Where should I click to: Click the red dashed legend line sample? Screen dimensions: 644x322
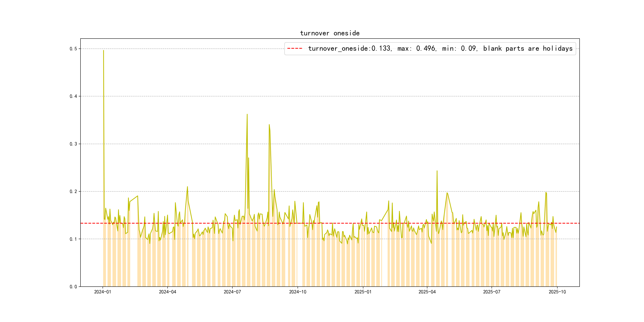click(295, 48)
